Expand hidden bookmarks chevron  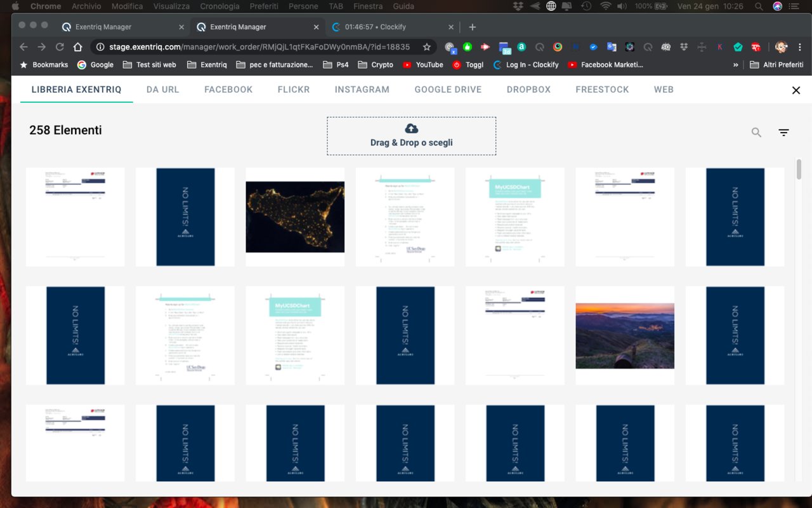pyautogui.click(x=736, y=65)
